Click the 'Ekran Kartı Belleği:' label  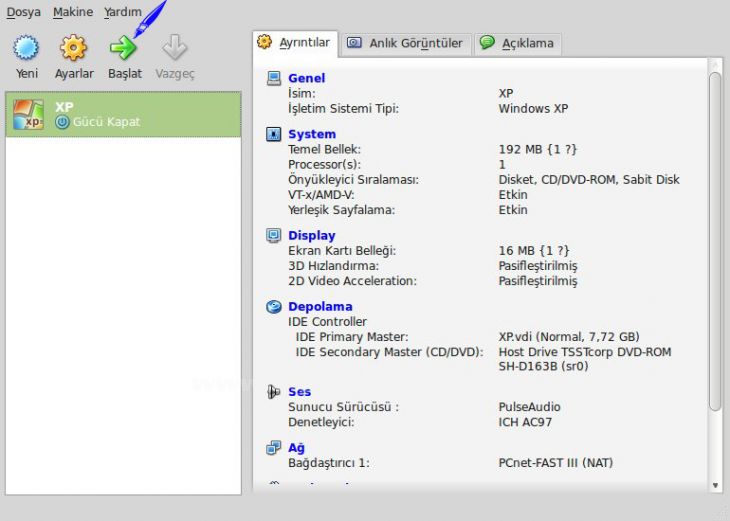point(342,250)
